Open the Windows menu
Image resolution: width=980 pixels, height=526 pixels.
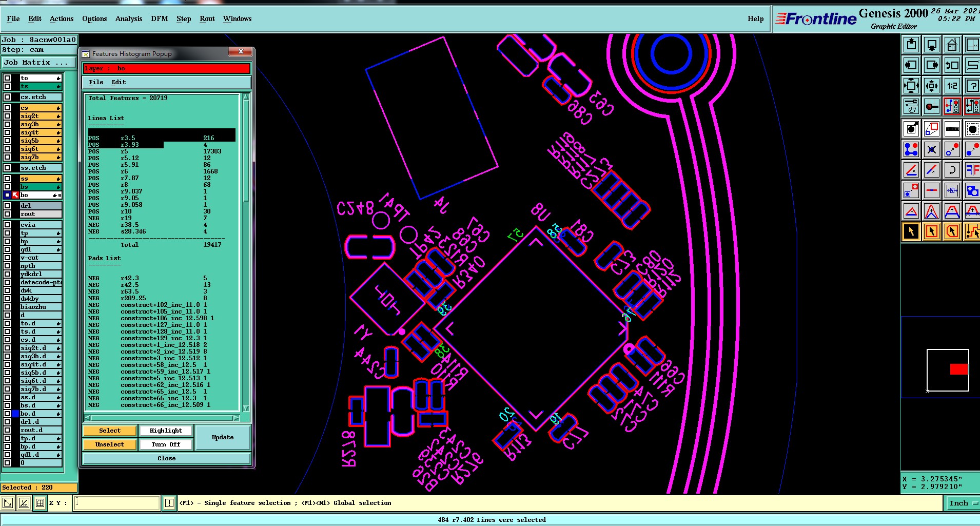[x=238, y=18]
